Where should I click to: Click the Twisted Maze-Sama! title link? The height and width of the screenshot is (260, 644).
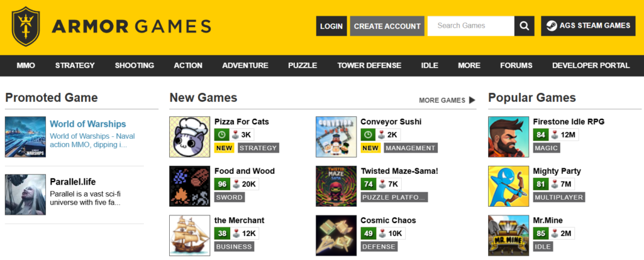click(x=399, y=171)
